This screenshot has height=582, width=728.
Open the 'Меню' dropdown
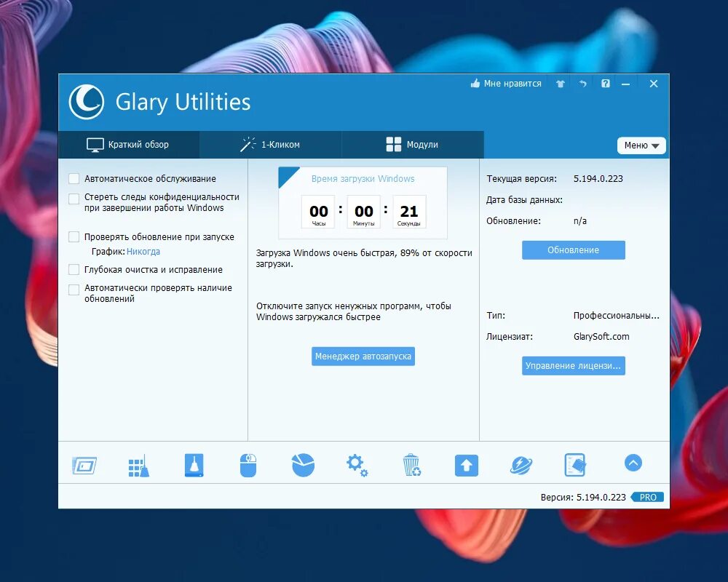tap(641, 145)
